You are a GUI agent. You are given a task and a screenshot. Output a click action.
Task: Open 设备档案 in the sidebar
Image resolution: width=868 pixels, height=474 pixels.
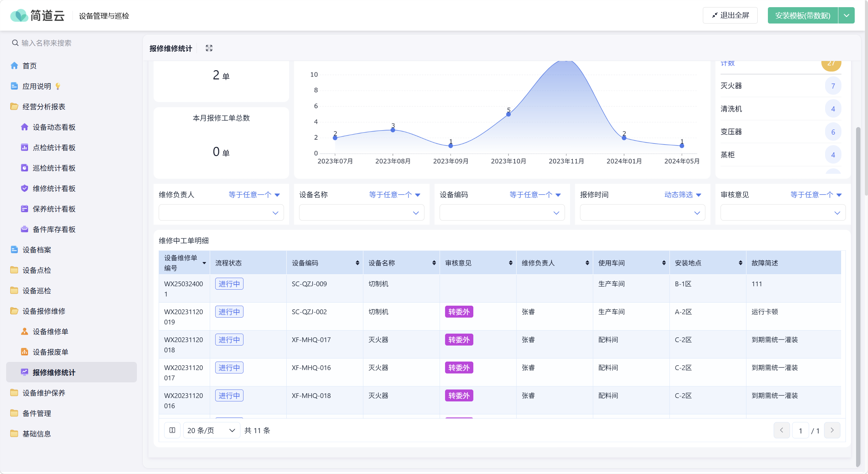(x=37, y=250)
